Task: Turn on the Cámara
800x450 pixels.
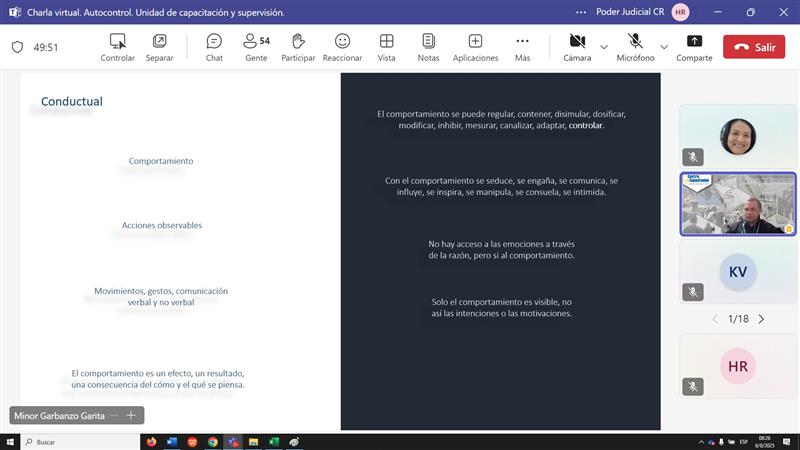Action: (577, 47)
